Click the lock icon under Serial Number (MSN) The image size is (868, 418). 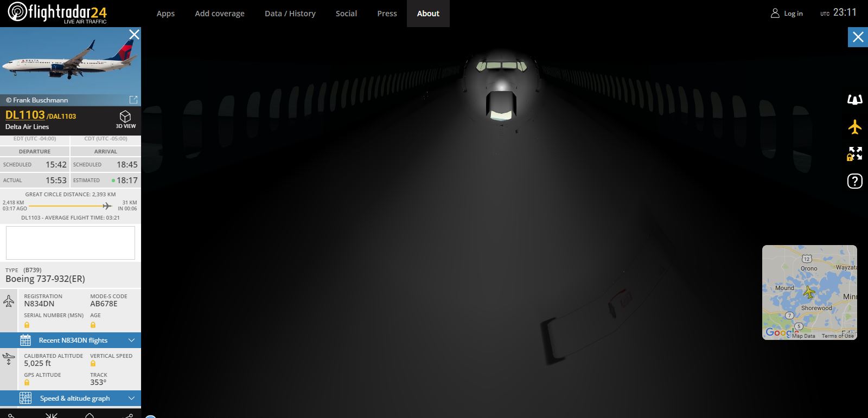[x=27, y=325]
